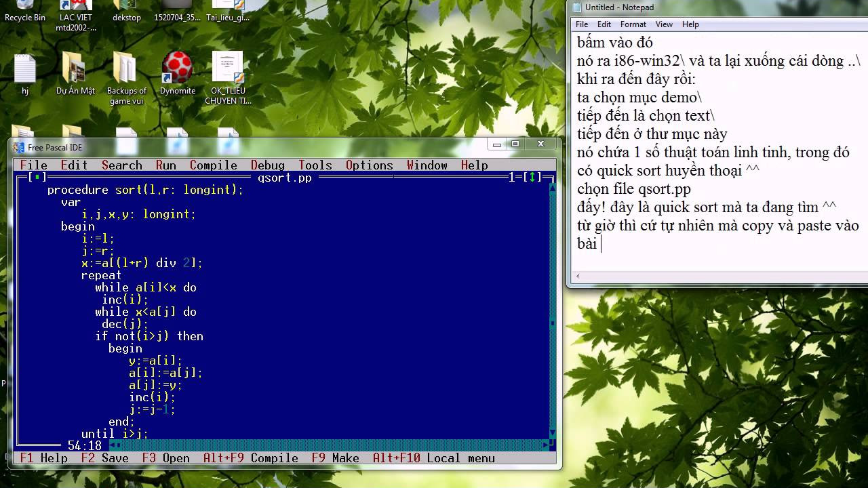Maximize the Free Pascal IDE window

pyautogui.click(x=515, y=144)
